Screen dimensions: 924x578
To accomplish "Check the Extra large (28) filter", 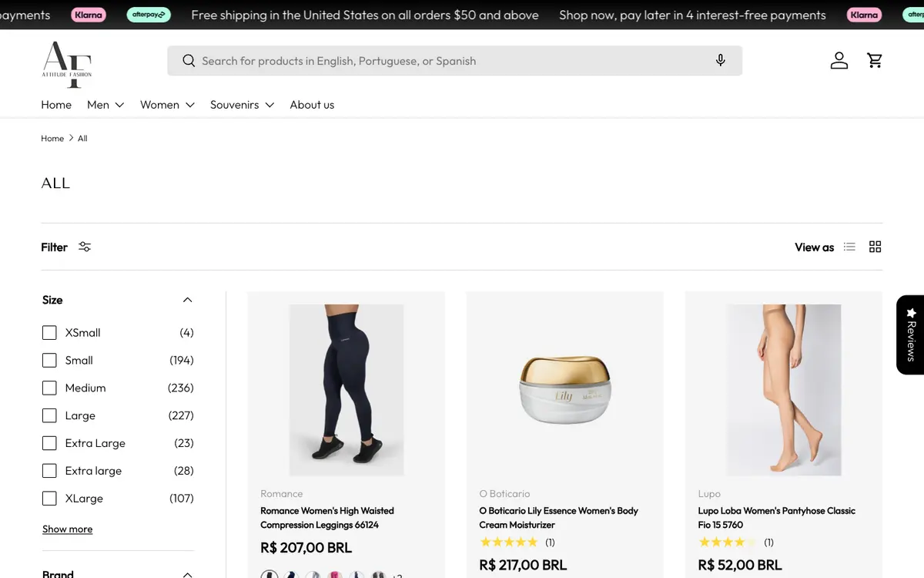I will (49, 472).
